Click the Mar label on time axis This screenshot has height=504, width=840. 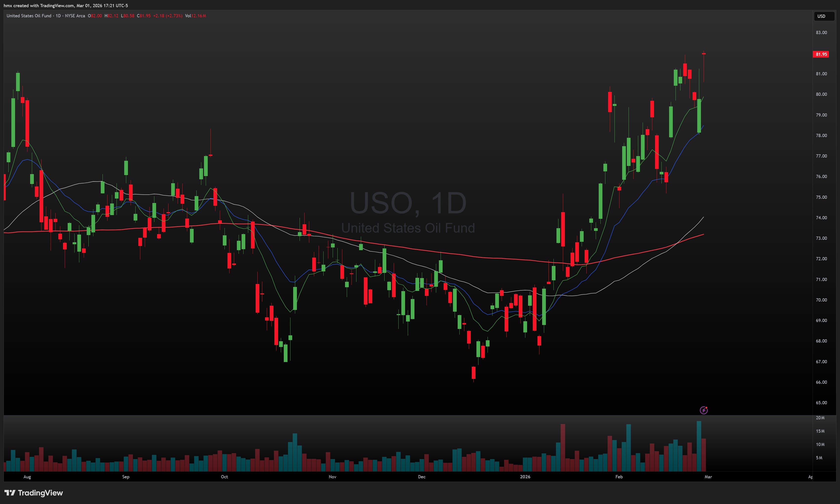coord(708,477)
